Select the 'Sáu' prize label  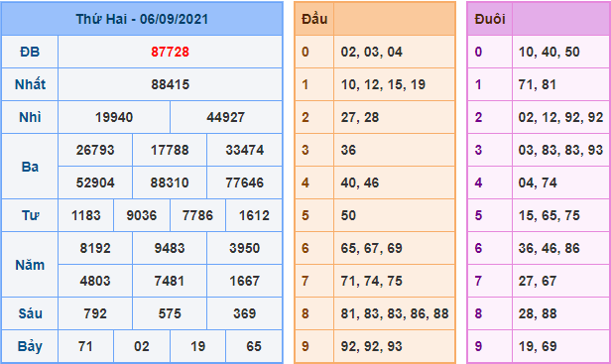(30, 313)
